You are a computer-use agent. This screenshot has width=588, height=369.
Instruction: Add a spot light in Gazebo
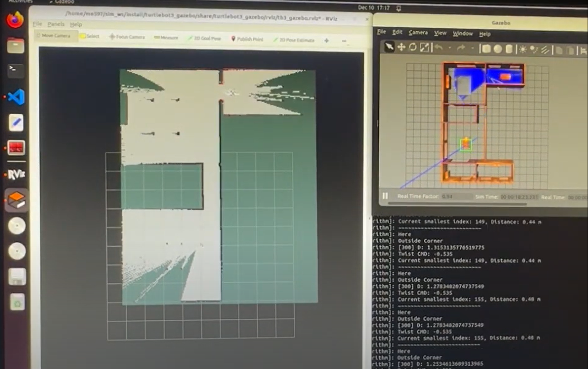(534, 50)
